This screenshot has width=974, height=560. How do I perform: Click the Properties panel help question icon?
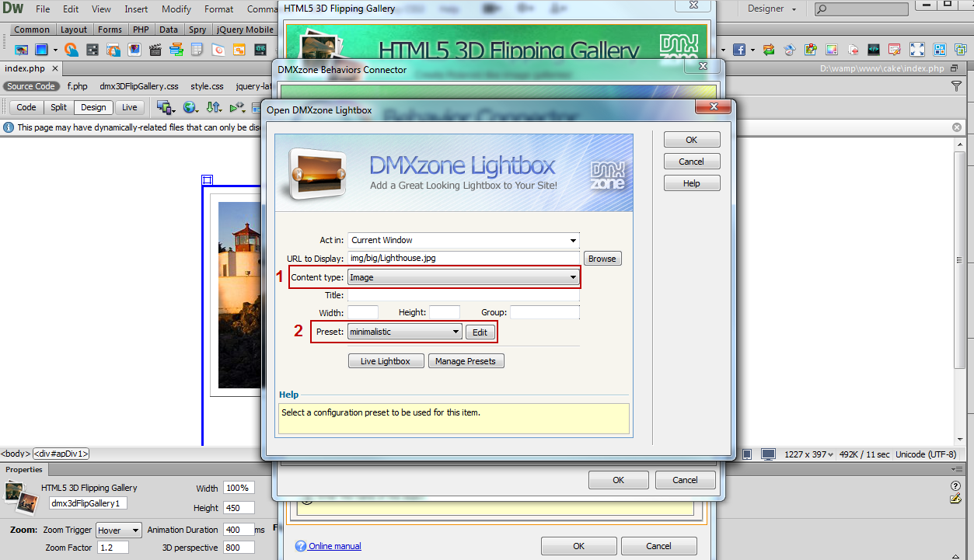[955, 486]
